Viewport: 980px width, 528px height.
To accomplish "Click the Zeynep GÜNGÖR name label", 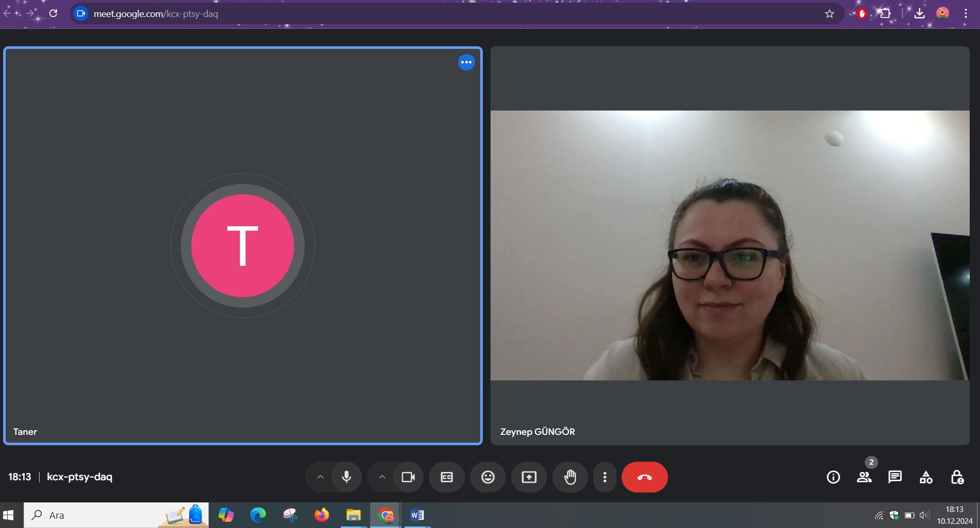I will click(538, 432).
